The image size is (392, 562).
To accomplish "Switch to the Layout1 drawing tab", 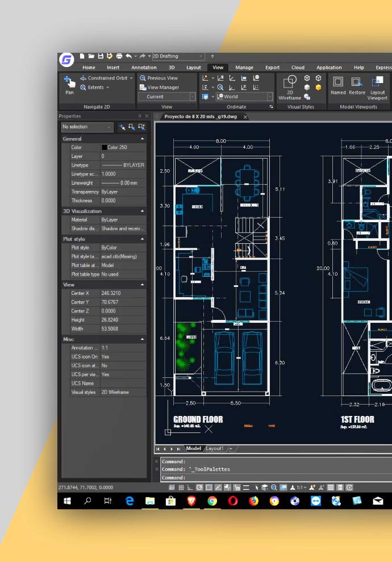I will coord(214,448).
